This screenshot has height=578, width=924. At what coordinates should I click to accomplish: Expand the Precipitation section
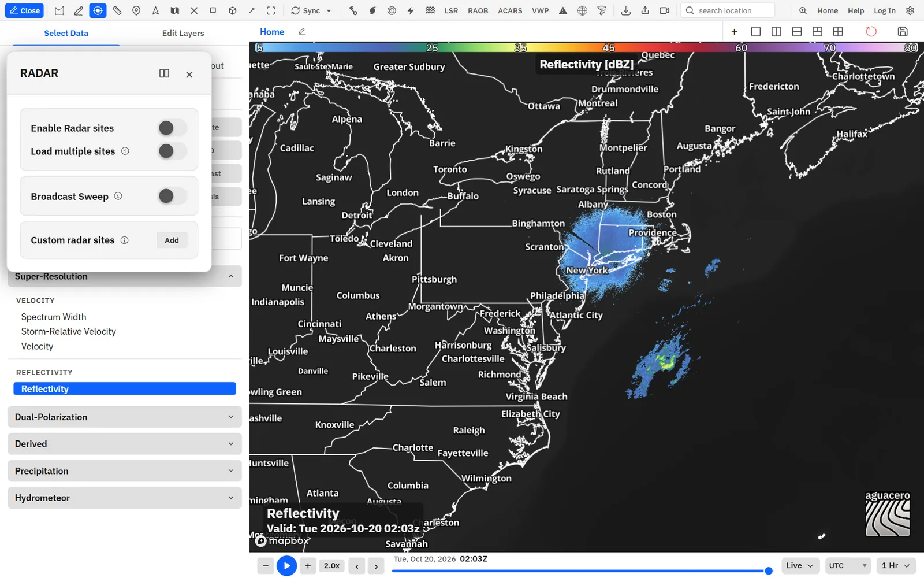point(125,471)
